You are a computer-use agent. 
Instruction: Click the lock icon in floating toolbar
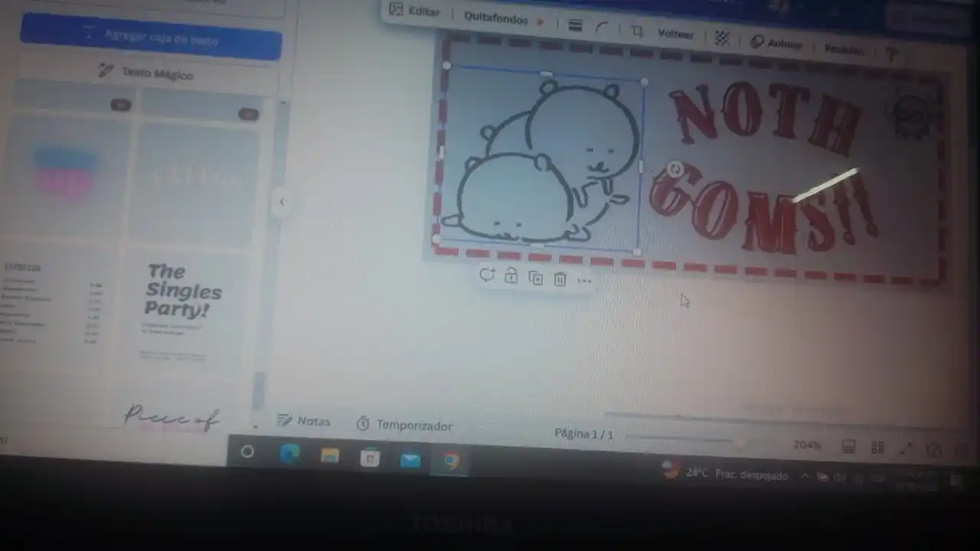tap(511, 277)
